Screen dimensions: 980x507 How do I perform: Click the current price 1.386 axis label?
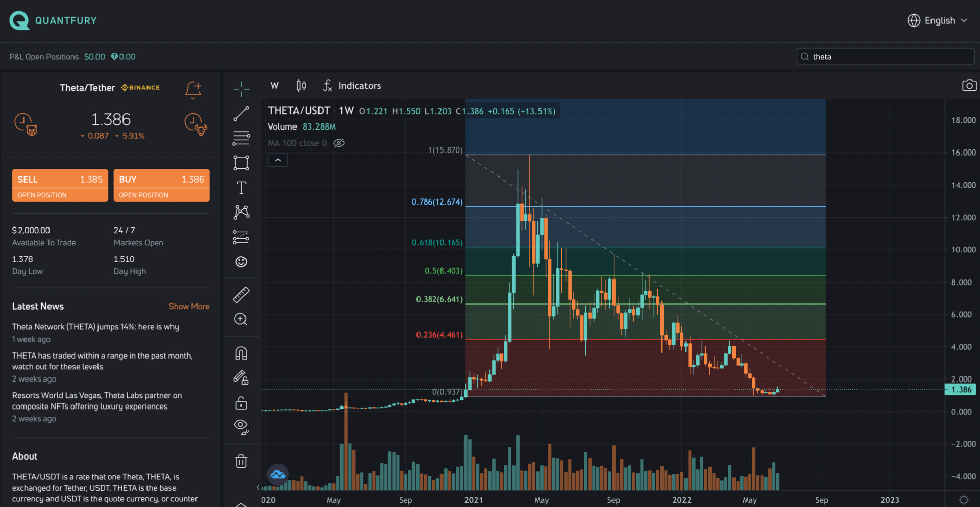(961, 390)
